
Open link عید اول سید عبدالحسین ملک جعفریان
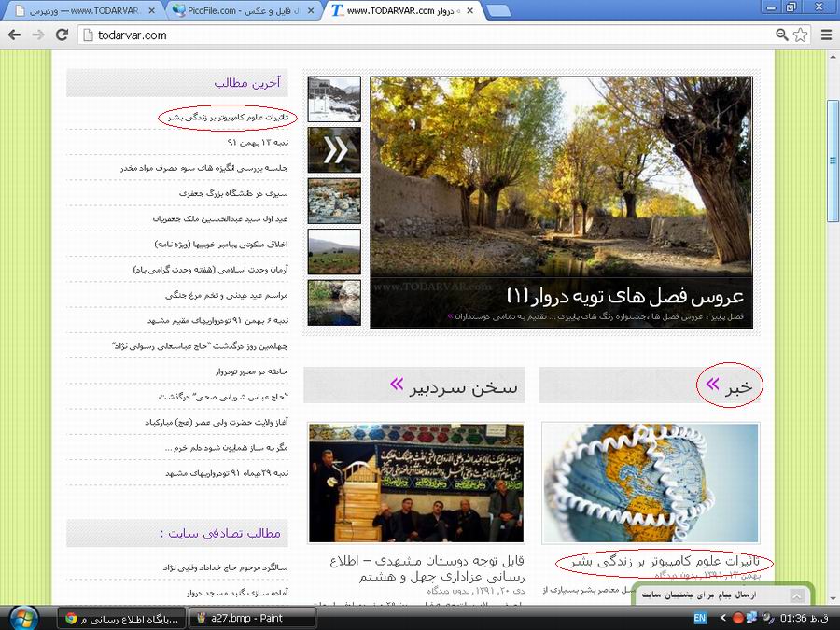click(220, 218)
